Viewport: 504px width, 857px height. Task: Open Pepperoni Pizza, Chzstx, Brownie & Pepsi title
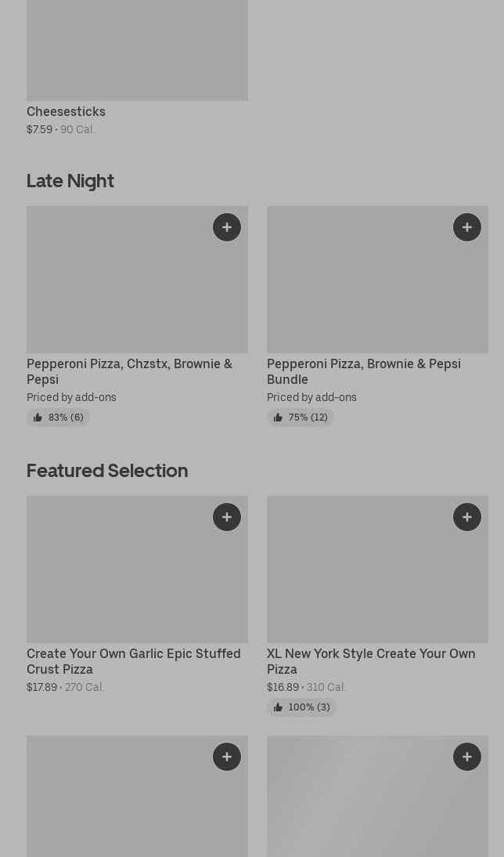[x=129, y=371]
